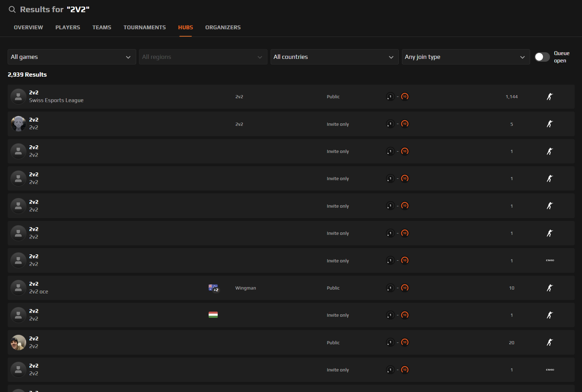582x392 pixels.
Task: Click the skill level 1 icon on first row
Action: [x=390, y=97]
